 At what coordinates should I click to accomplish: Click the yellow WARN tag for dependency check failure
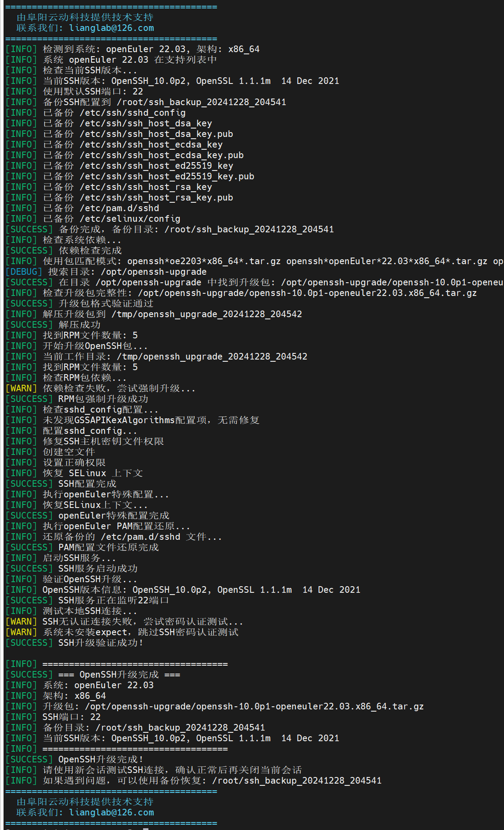point(21,389)
